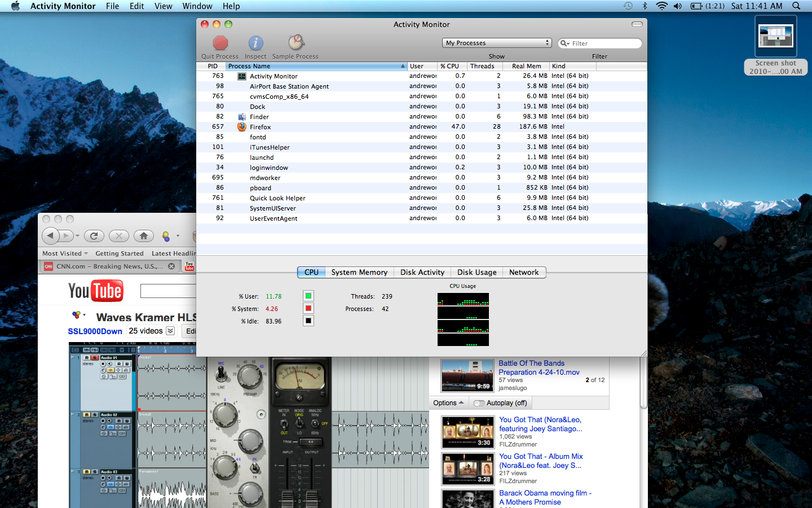
Task: Switch to the Network tab
Action: [524, 272]
